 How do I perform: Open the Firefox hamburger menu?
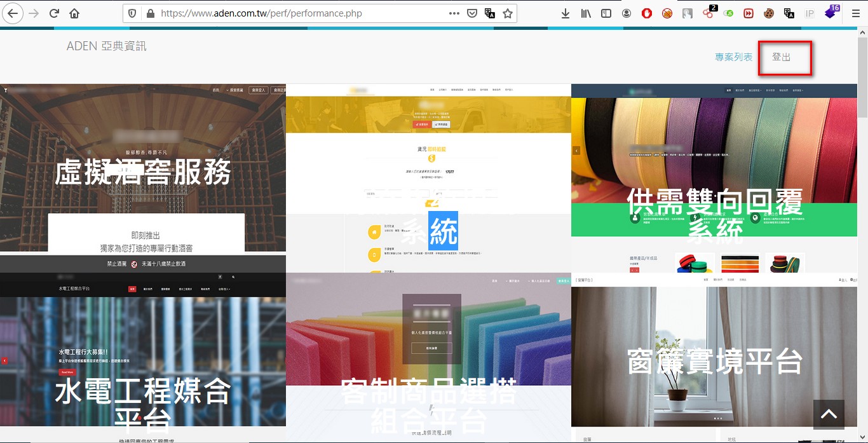(855, 13)
